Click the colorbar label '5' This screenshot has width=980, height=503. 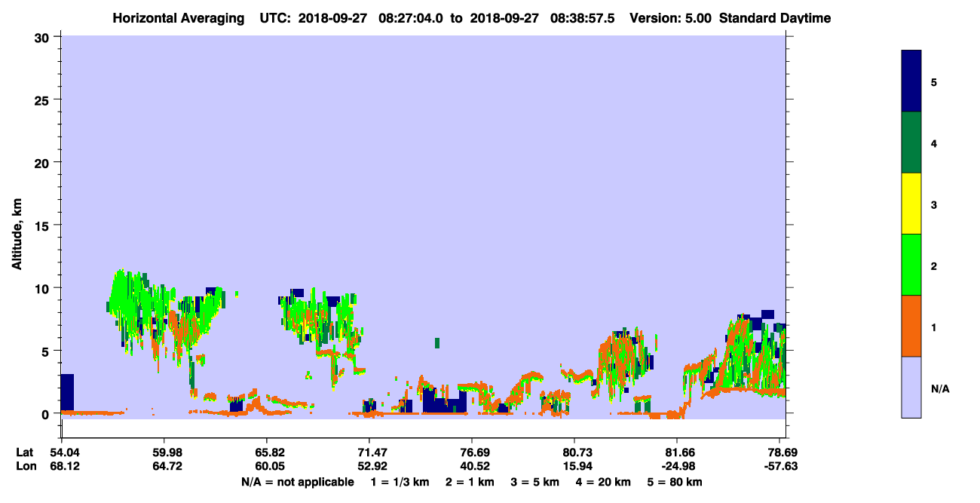pos(934,82)
